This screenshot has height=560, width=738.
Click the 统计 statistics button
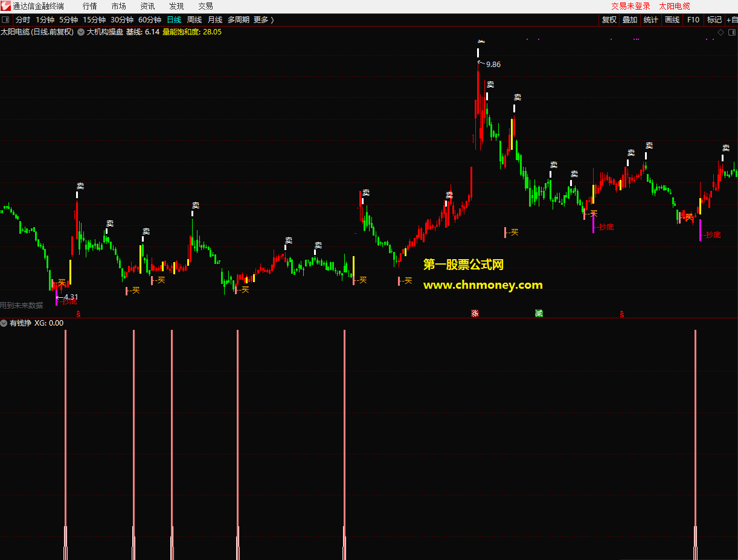pyautogui.click(x=651, y=20)
